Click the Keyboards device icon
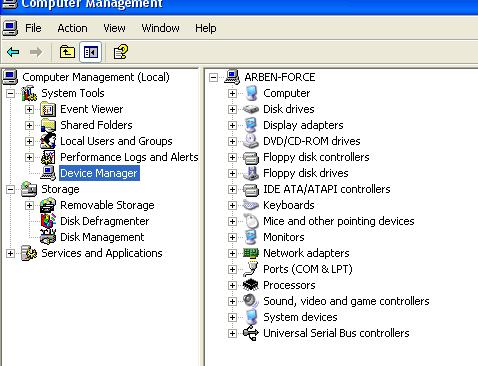Viewport: 478px width, 366px height. [251, 205]
